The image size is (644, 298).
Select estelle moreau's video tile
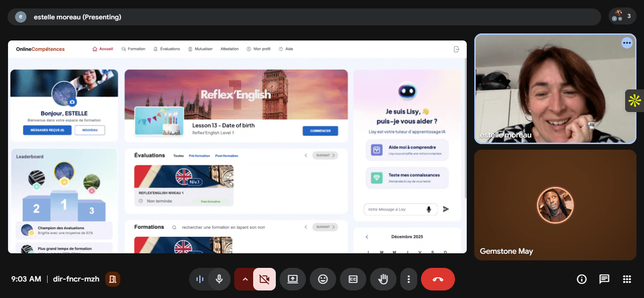click(x=555, y=89)
